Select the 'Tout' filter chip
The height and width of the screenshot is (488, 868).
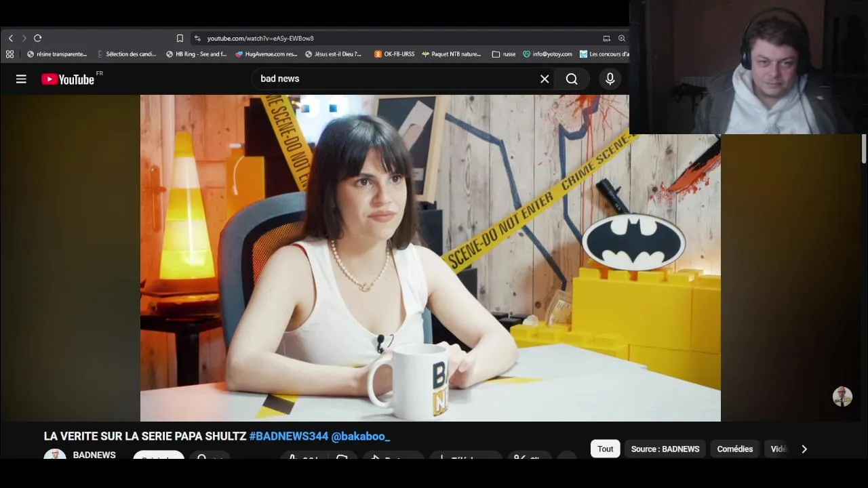click(x=606, y=449)
